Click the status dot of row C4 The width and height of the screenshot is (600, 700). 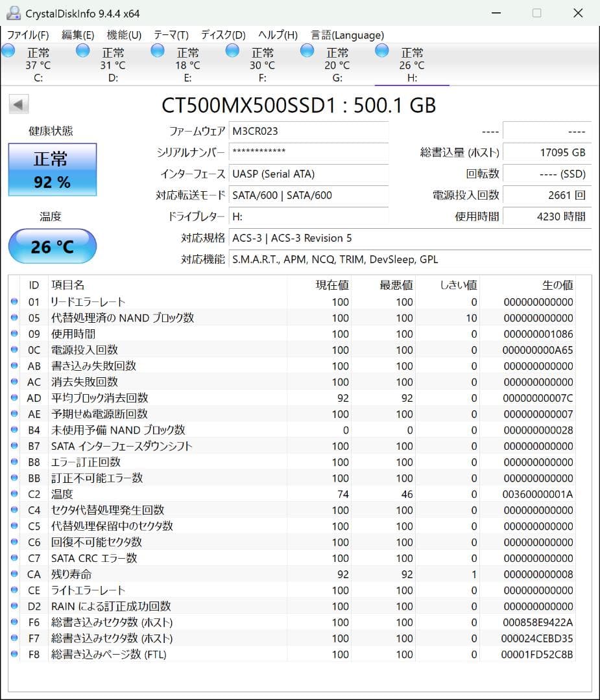pyautogui.click(x=14, y=510)
